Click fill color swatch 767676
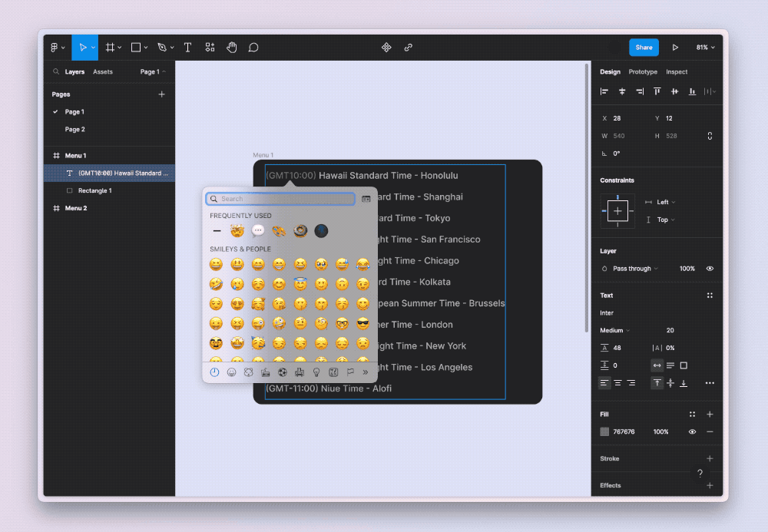Image resolution: width=768 pixels, height=532 pixels. coord(604,431)
